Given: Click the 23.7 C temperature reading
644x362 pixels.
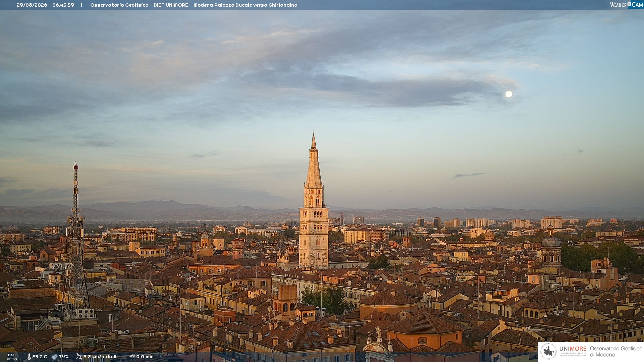Looking at the screenshot, I should coord(40,357).
